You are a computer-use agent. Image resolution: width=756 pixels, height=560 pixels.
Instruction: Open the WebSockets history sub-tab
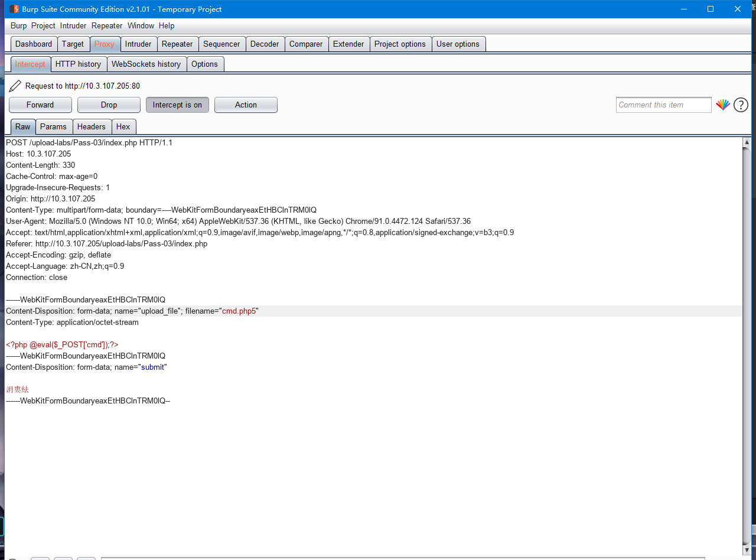(x=146, y=64)
